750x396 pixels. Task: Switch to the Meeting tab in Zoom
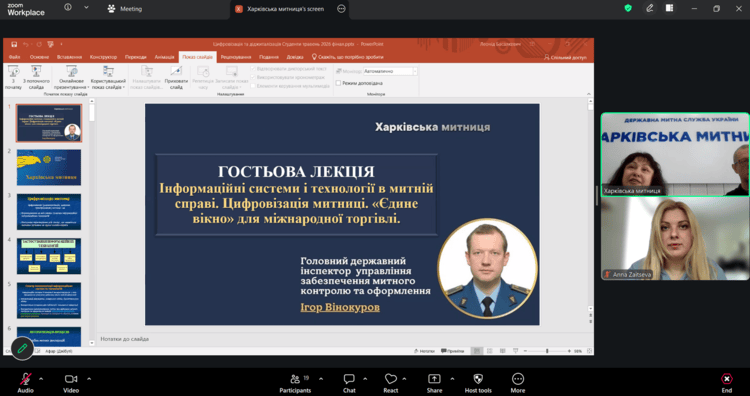[125, 9]
